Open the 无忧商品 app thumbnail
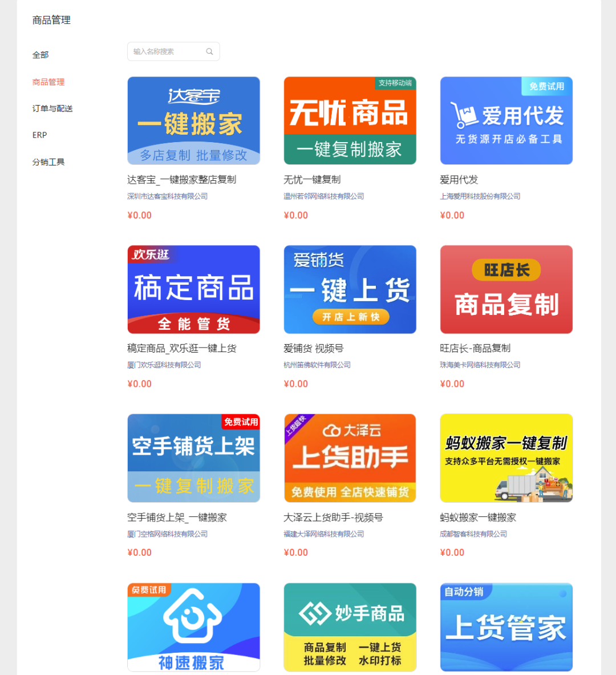Viewport: 616px width, 675px height. [x=350, y=120]
